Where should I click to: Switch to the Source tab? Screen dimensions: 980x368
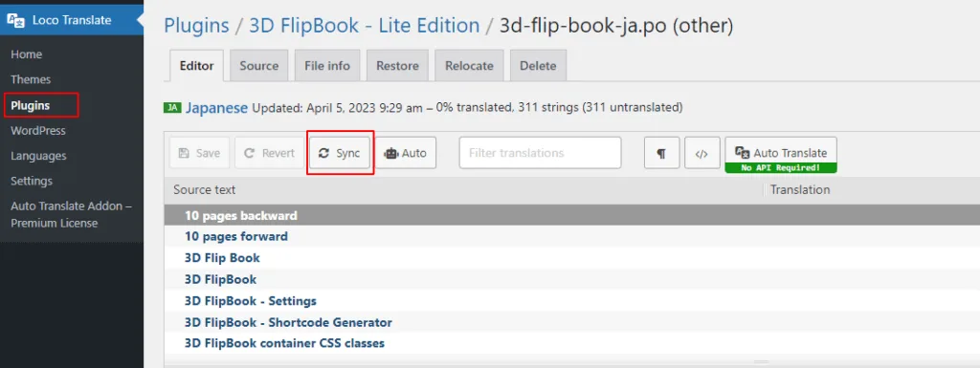pyautogui.click(x=258, y=66)
